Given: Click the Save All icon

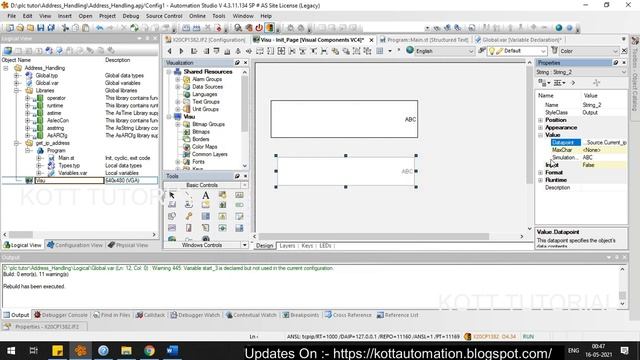Looking at the screenshot, I should pos(51,28).
